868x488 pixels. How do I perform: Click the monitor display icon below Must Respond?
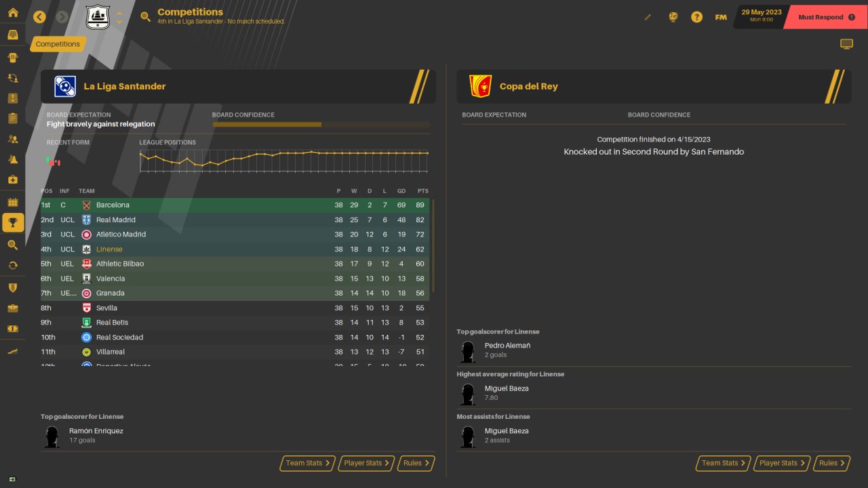pos(846,44)
